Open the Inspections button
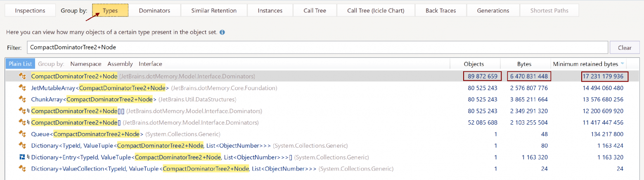 [x=30, y=10]
